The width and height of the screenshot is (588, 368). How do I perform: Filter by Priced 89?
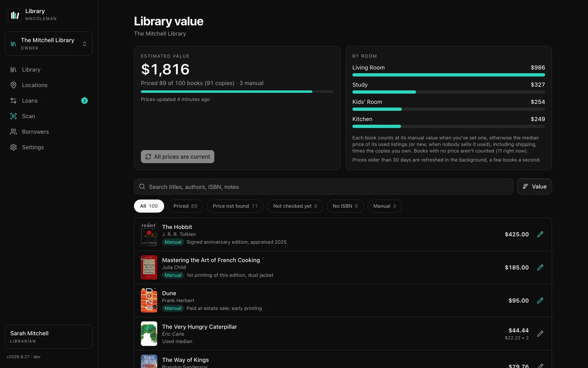[x=185, y=206]
